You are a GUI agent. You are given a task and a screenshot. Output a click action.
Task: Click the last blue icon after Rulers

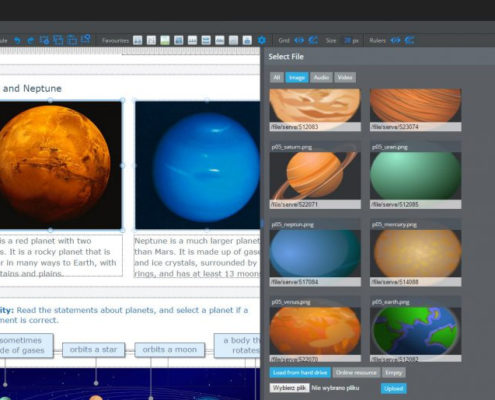tap(410, 40)
